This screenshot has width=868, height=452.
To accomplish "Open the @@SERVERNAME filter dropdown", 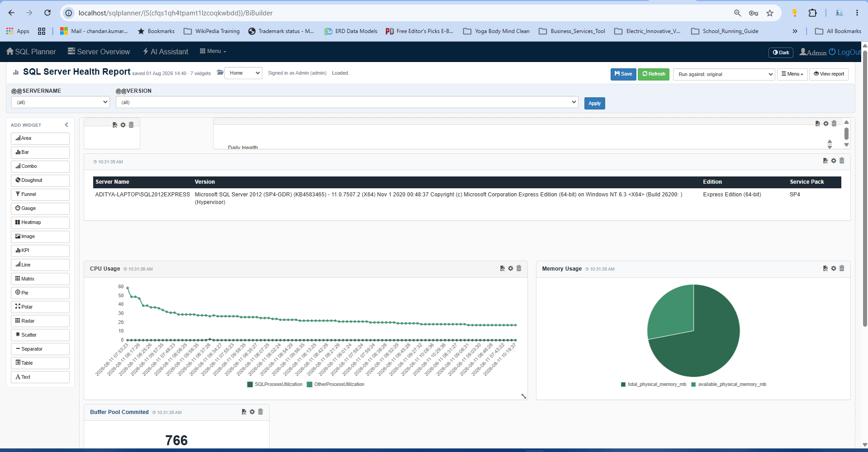I will point(60,102).
